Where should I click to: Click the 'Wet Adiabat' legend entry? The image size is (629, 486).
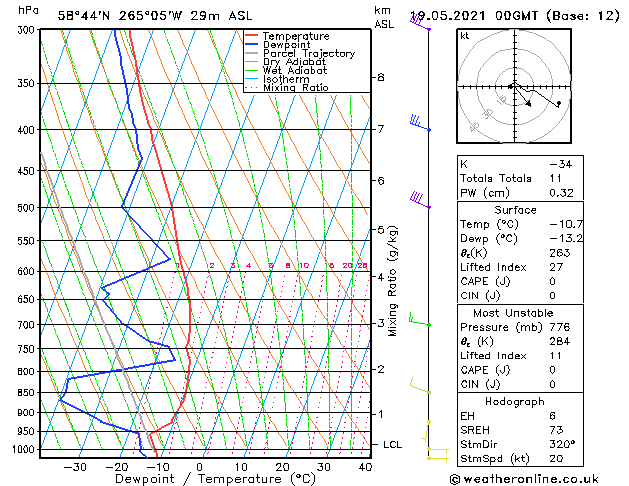(295, 70)
